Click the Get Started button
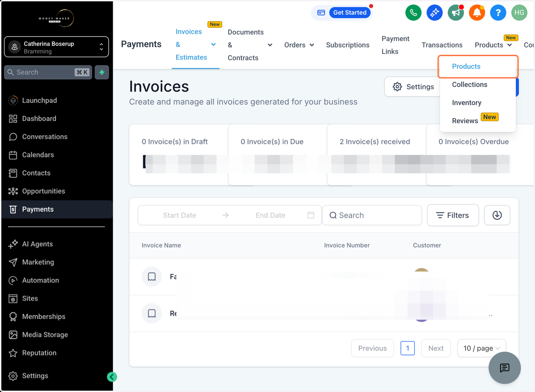The image size is (535, 392). click(x=350, y=12)
